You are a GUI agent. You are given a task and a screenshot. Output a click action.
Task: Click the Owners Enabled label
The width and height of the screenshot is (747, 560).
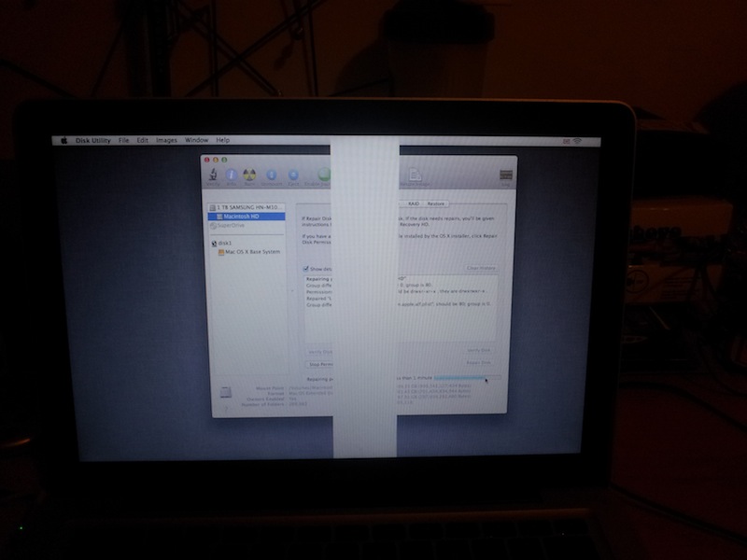click(265, 399)
